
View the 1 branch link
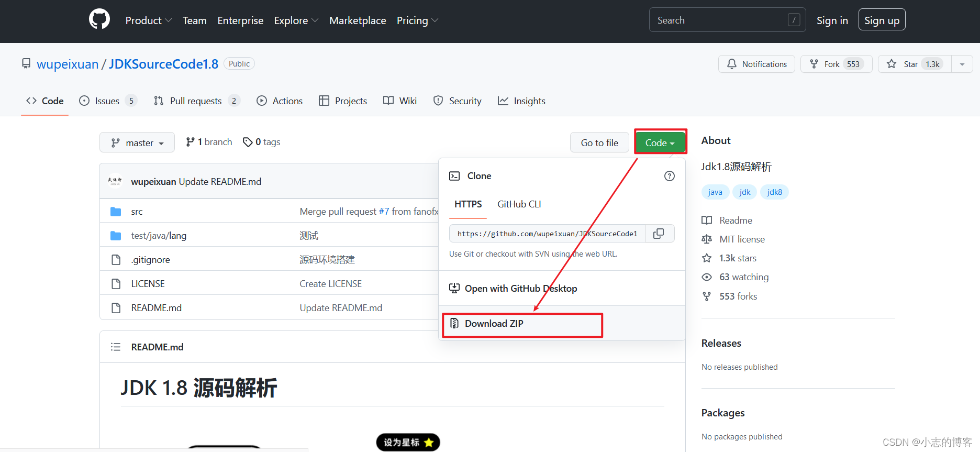coord(209,142)
